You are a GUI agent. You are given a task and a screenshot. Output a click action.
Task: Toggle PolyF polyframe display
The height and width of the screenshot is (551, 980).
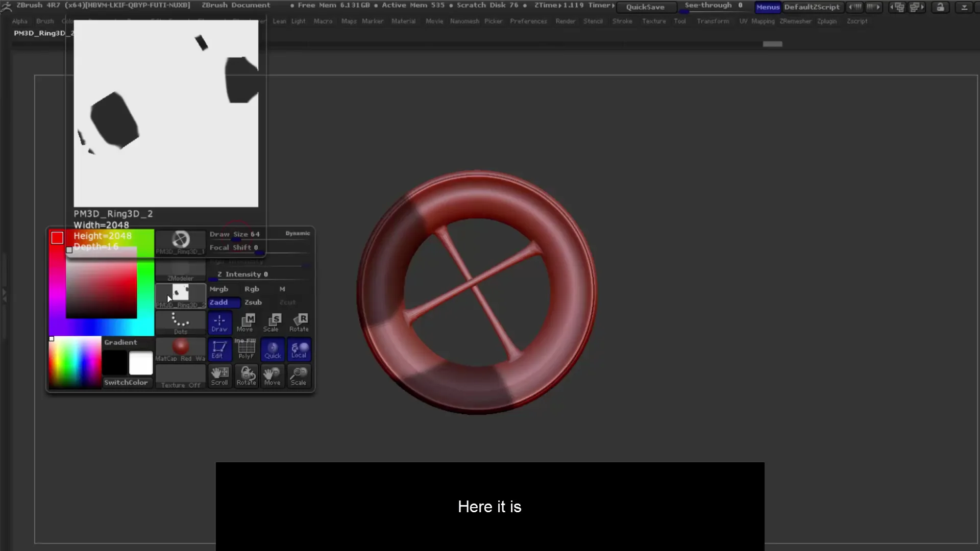point(246,349)
